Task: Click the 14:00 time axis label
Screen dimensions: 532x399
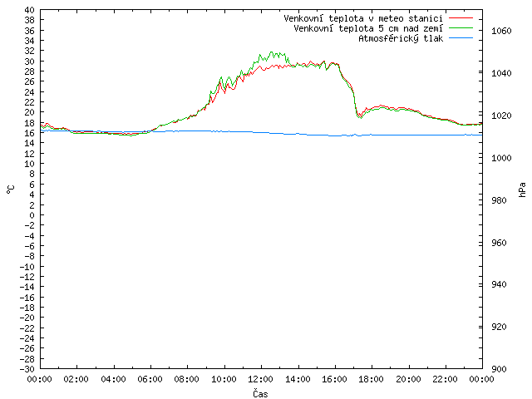Action: (298, 379)
